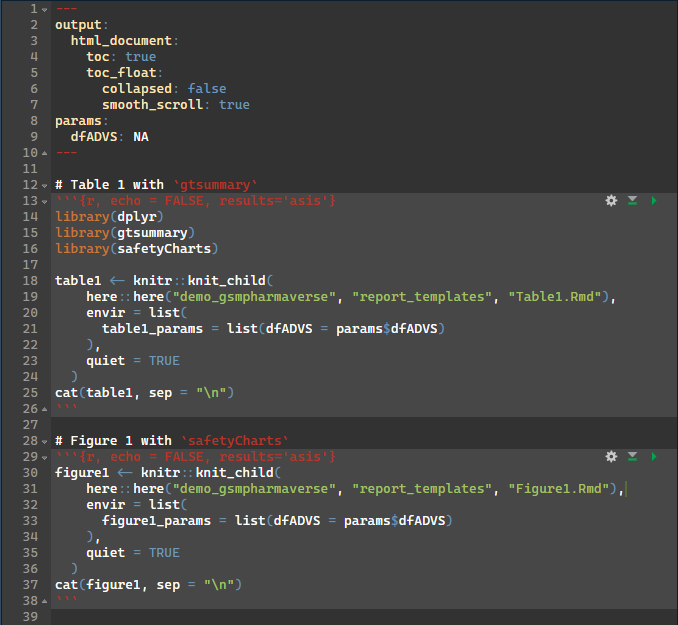Fold the Figure 1 heading section at line 28
The width and height of the screenshot is (678, 625).
click(x=44, y=441)
